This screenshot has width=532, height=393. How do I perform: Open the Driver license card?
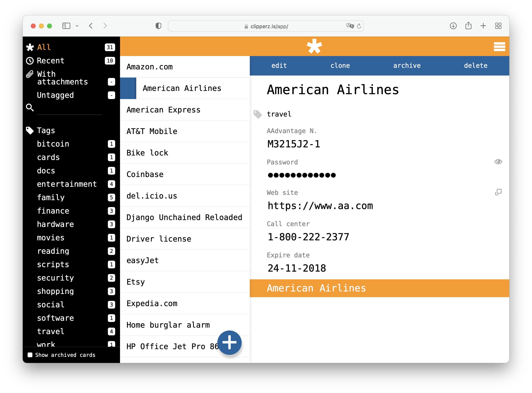pyautogui.click(x=185, y=239)
